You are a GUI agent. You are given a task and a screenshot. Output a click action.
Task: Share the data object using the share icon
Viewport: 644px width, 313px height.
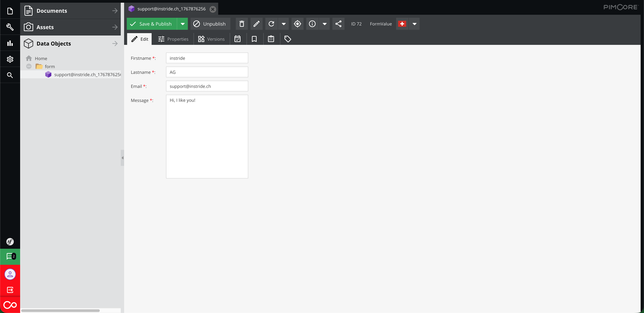(338, 24)
